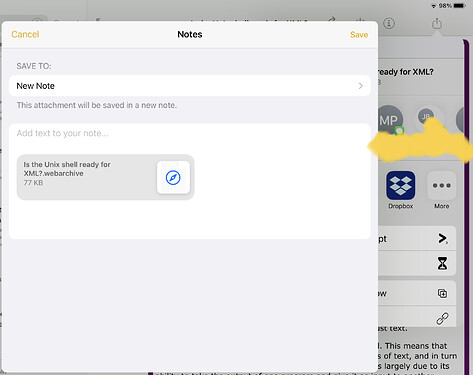Select the JB contact avatar
Viewport: 473px width, 375px height.
coord(426,117)
